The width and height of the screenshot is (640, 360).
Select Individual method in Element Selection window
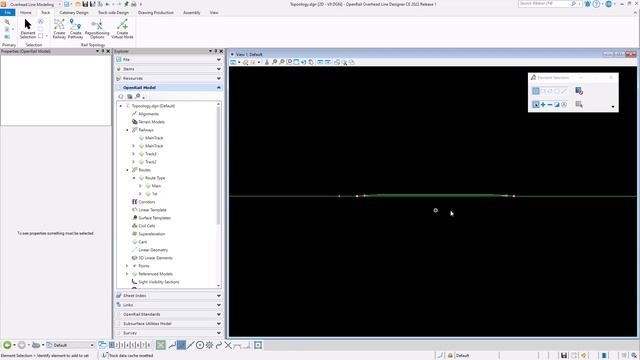536,91
